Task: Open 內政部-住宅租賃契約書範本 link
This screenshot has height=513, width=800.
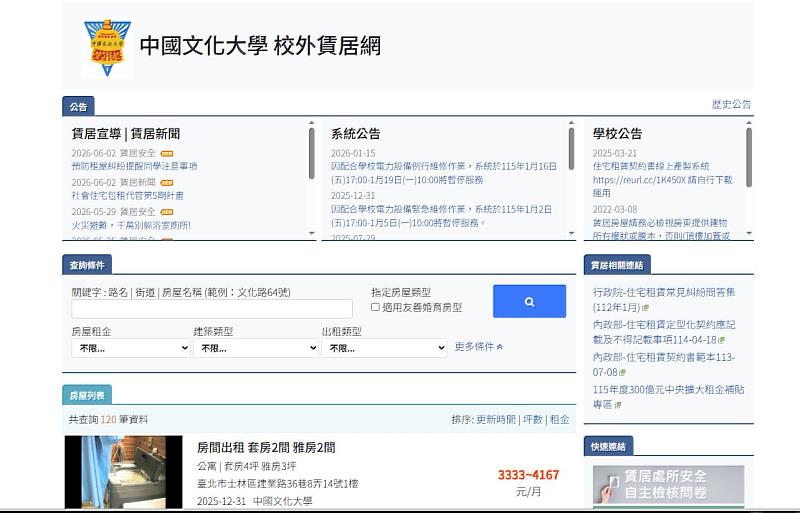Action: [664, 364]
